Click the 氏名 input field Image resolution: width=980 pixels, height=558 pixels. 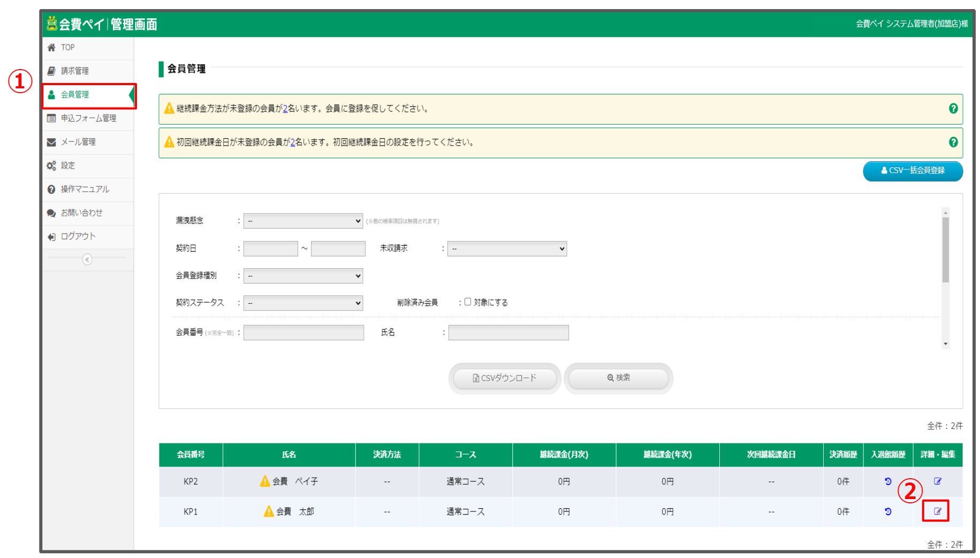click(x=508, y=333)
